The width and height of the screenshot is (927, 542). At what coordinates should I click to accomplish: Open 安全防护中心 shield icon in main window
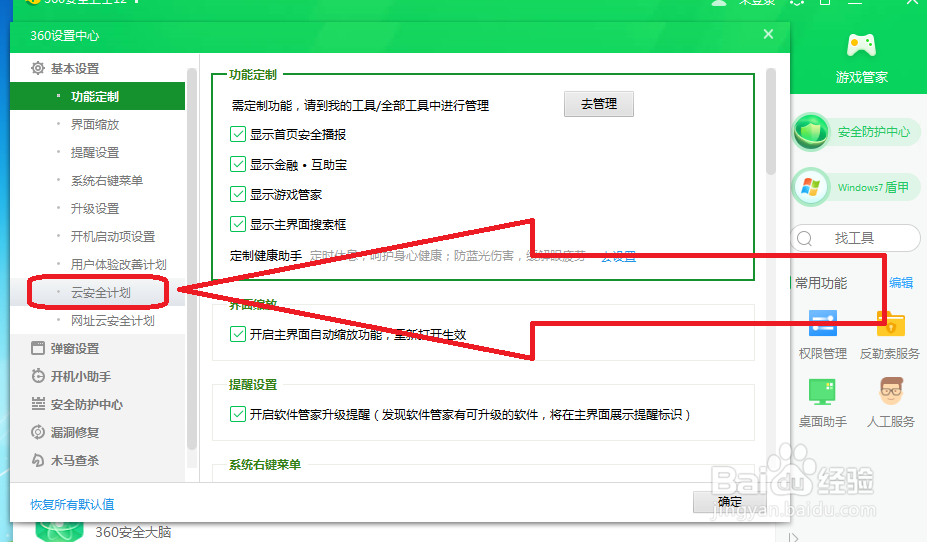tap(811, 131)
